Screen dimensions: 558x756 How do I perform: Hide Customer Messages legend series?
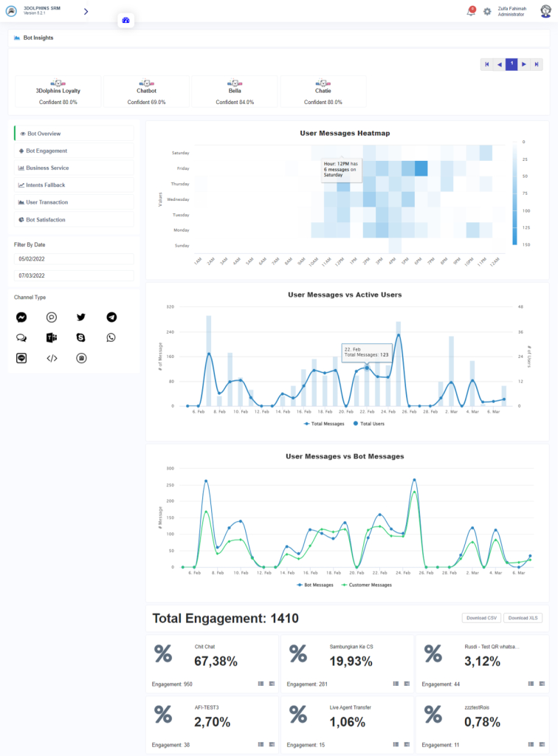[x=365, y=585]
